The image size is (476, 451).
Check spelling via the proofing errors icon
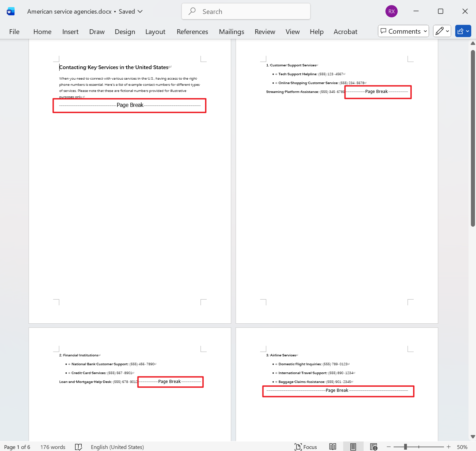click(79, 447)
